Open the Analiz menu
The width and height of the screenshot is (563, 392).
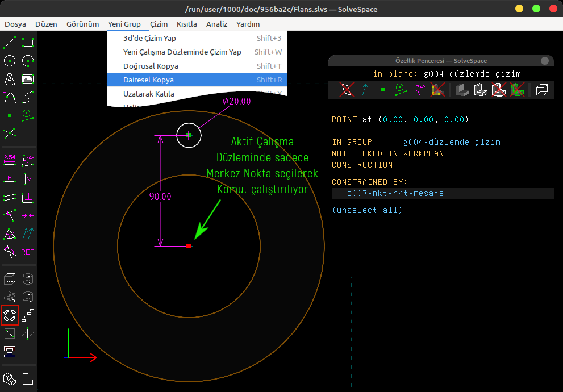216,24
